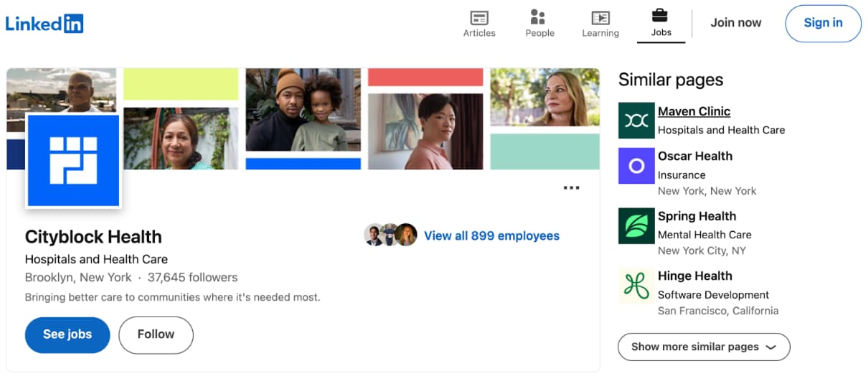Image resolution: width=868 pixels, height=379 pixels.
Task: Click the Hinge Health logo icon
Action: pyautogui.click(x=636, y=286)
